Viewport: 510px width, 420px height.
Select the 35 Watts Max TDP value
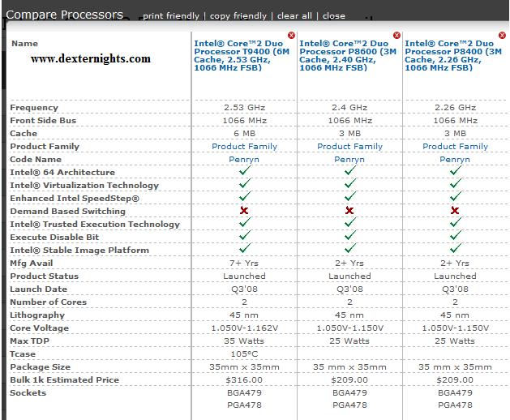point(244,341)
